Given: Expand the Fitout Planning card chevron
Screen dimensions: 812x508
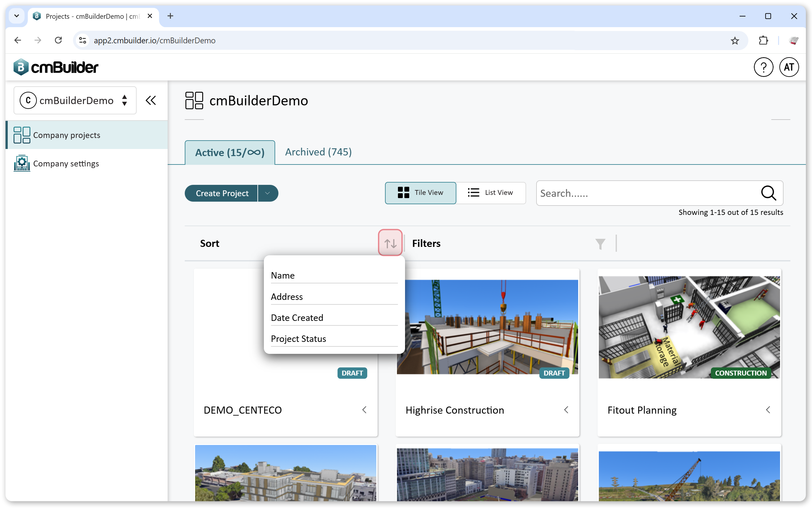Looking at the screenshot, I should (768, 409).
